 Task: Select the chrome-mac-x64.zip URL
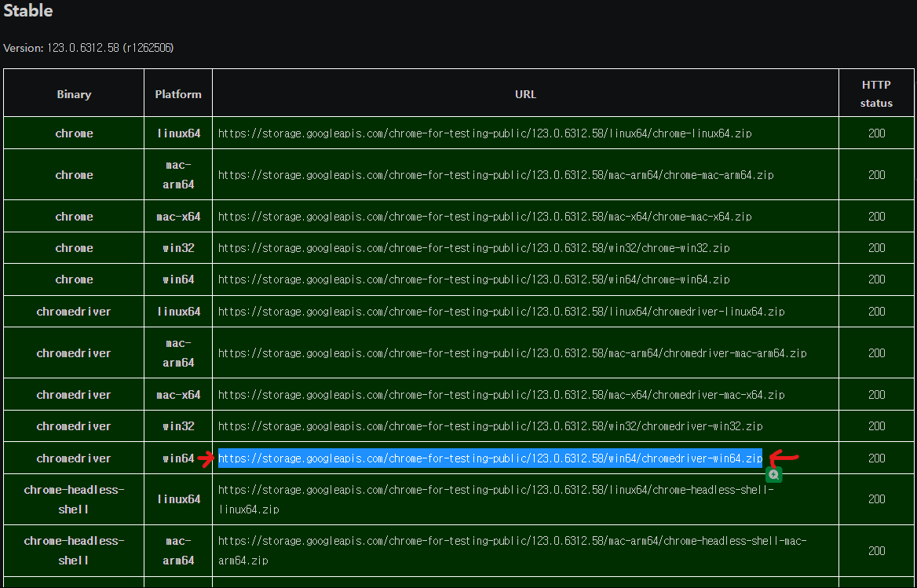[x=485, y=216]
